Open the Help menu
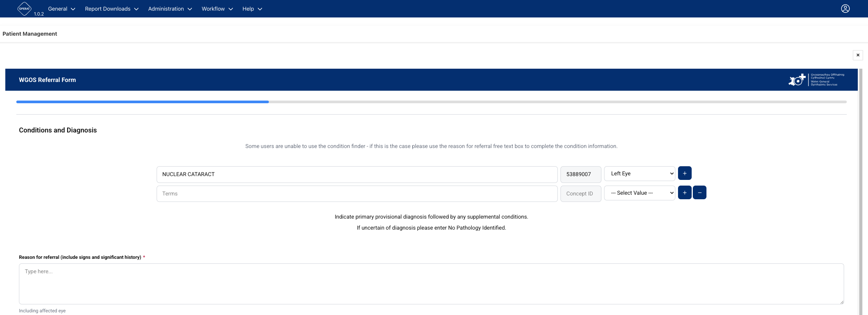This screenshot has height=315, width=868. tap(252, 9)
